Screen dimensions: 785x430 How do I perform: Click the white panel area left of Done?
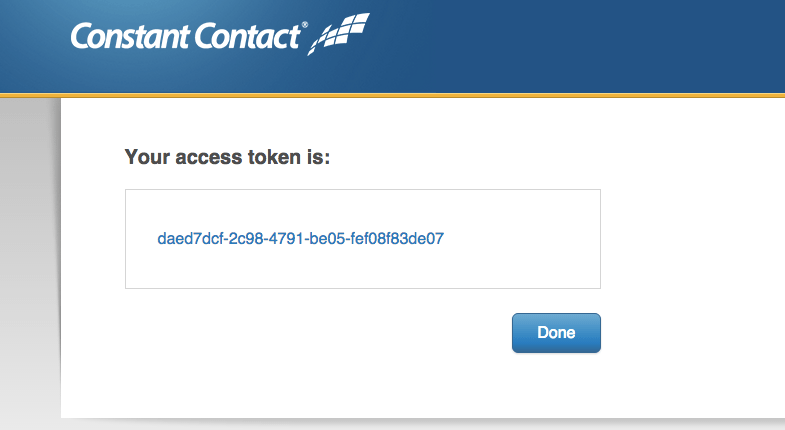pos(300,333)
